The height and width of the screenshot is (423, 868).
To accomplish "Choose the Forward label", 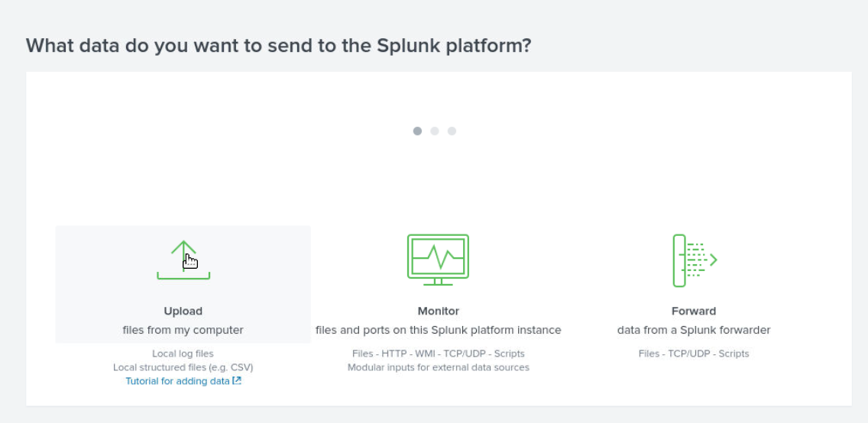I will tap(694, 312).
